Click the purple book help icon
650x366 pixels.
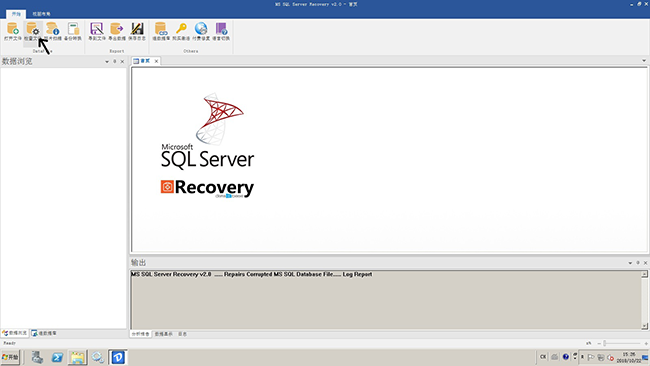221,29
